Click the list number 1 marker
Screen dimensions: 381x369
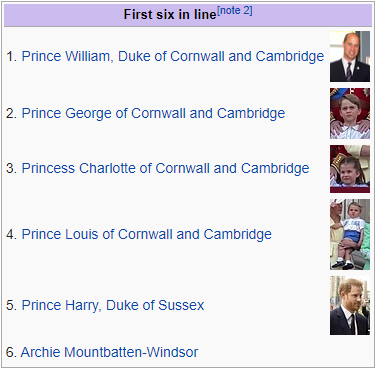11,56
